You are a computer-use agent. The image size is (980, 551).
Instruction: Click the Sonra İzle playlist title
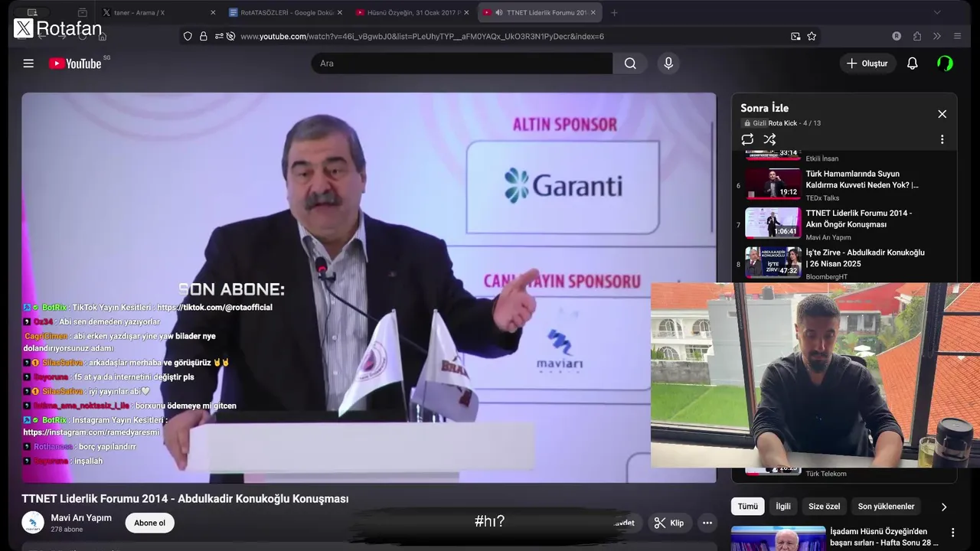[764, 108]
